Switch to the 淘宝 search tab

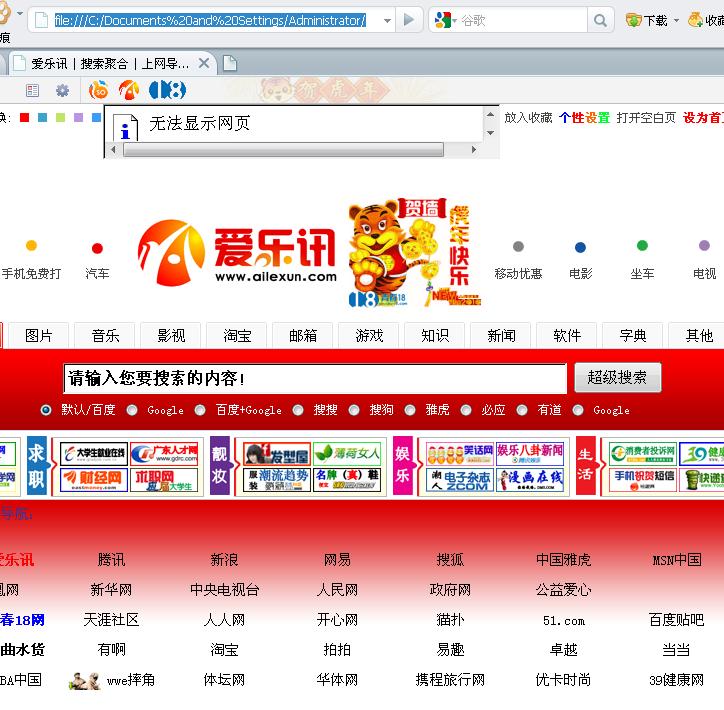point(237,336)
